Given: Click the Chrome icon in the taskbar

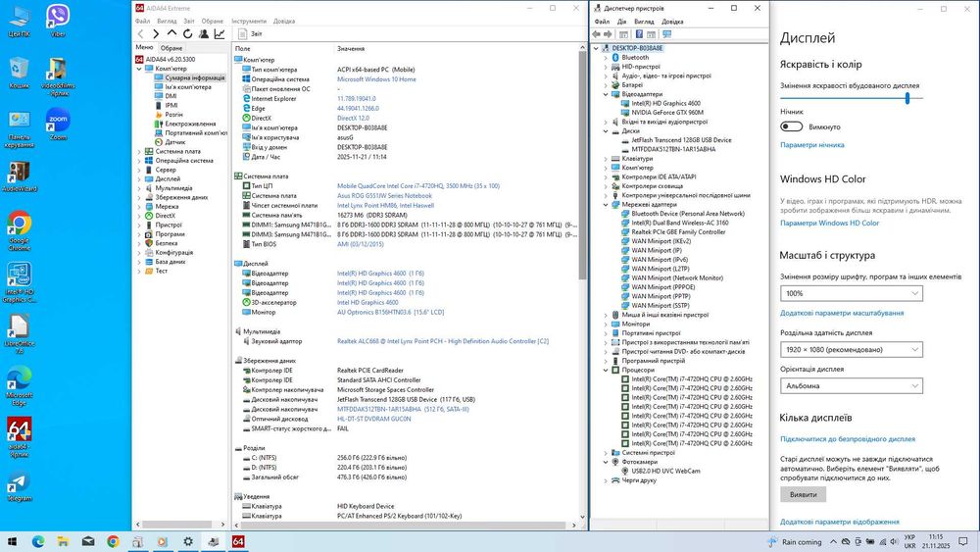Looking at the screenshot, I should tap(113, 541).
